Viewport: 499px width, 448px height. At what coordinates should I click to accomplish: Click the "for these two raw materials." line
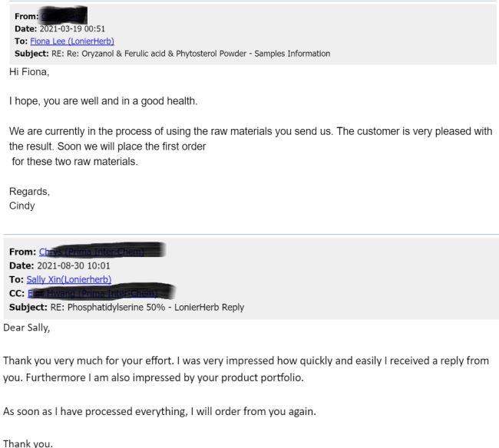pyautogui.click(x=75, y=161)
